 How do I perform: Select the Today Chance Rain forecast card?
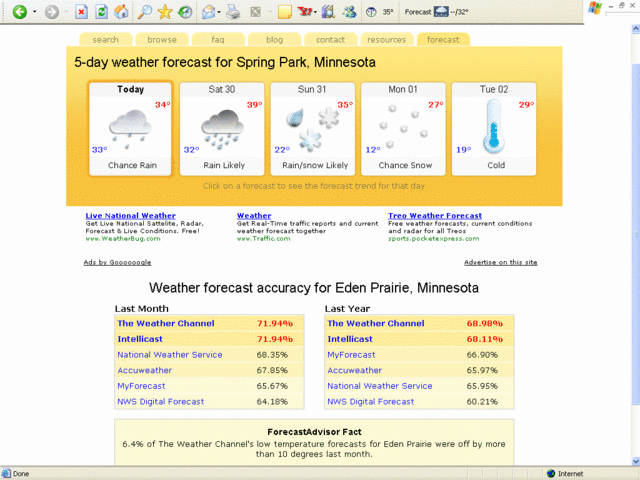[130, 129]
